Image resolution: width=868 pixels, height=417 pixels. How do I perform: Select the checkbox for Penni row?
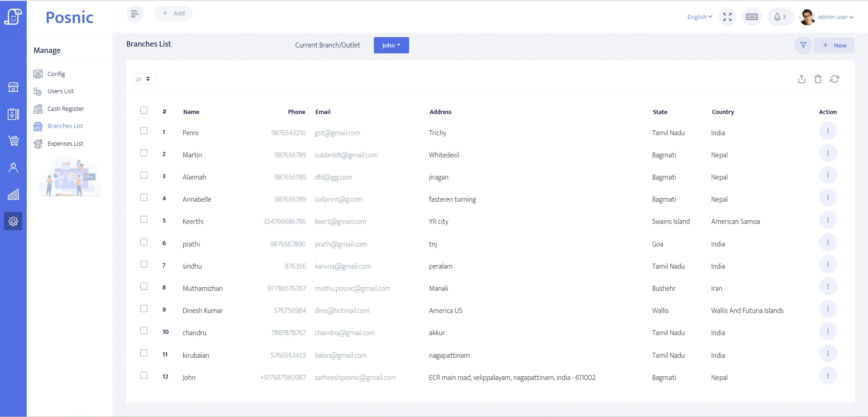(144, 131)
